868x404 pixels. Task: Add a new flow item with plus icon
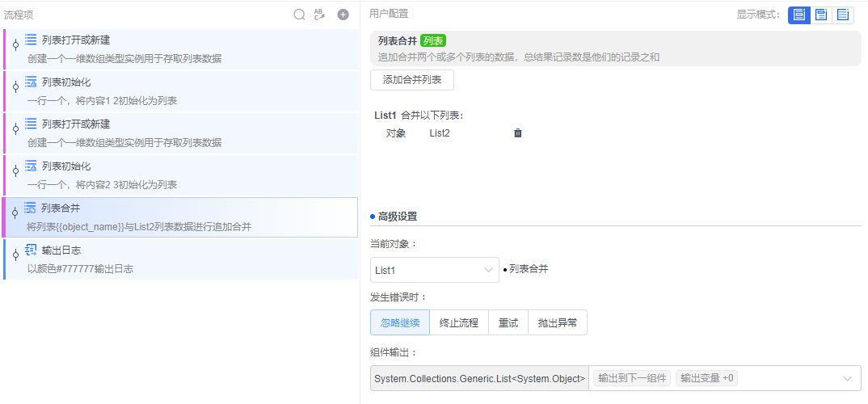click(343, 15)
